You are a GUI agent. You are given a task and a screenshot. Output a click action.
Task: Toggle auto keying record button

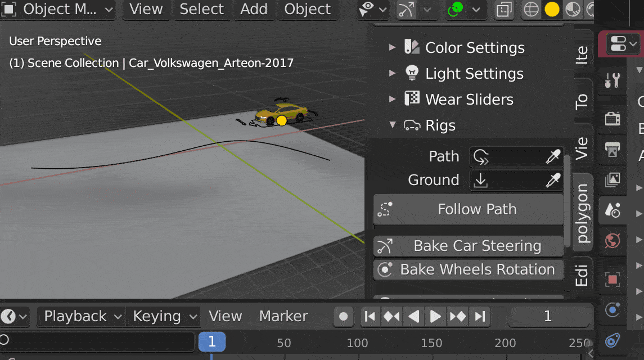coord(343,317)
